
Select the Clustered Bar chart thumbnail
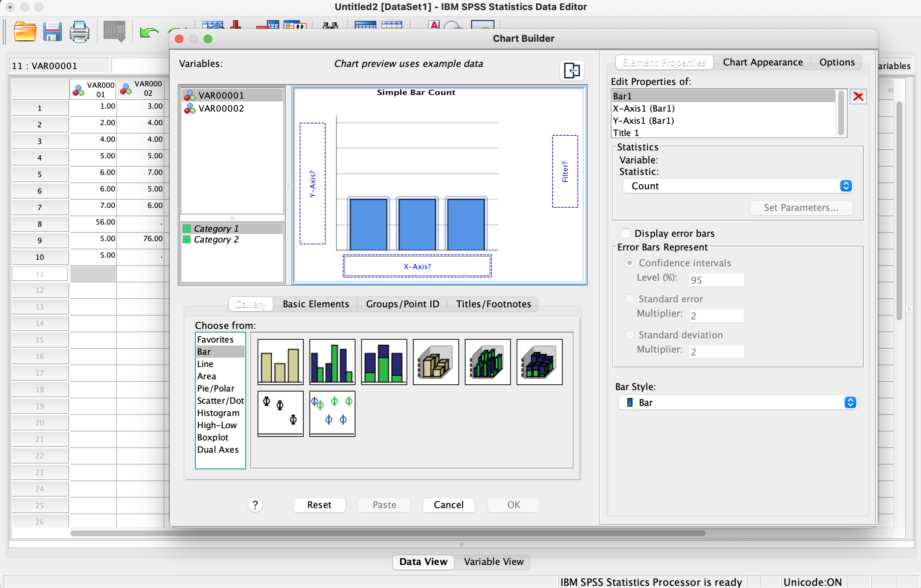pyautogui.click(x=332, y=362)
